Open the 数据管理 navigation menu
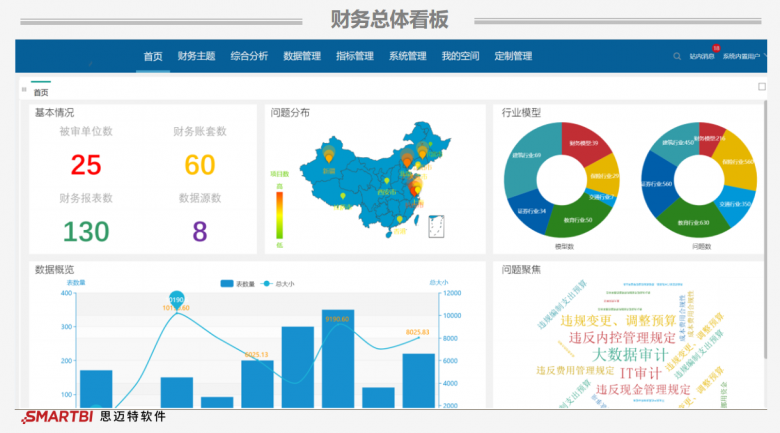 (x=302, y=56)
